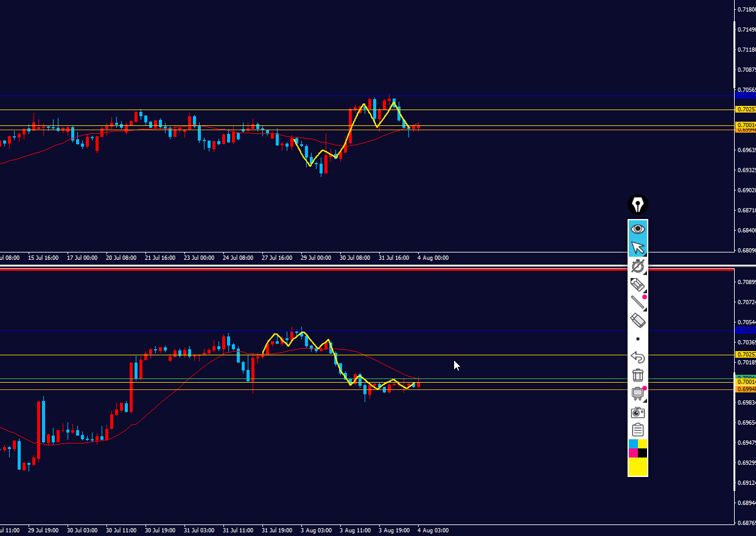The width and height of the screenshot is (756, 536).
Task: Click the '24 Jul 08:00' time label
Action: coord(238,258)
